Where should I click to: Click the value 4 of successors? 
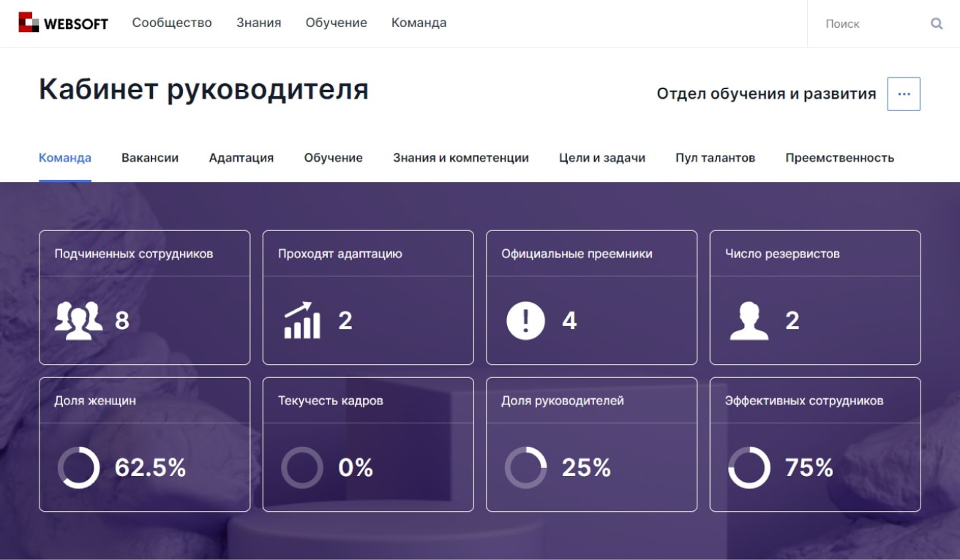[x=569, y=320]
